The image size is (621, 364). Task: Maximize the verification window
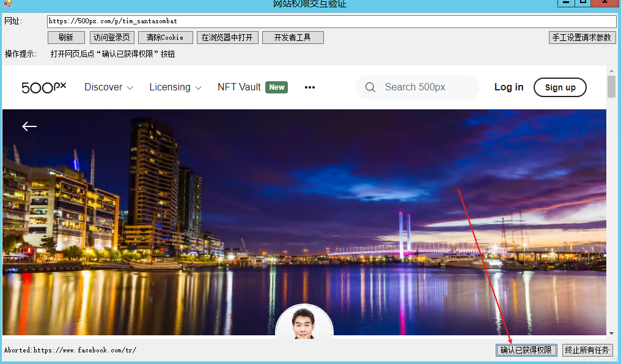pos(582,3)
